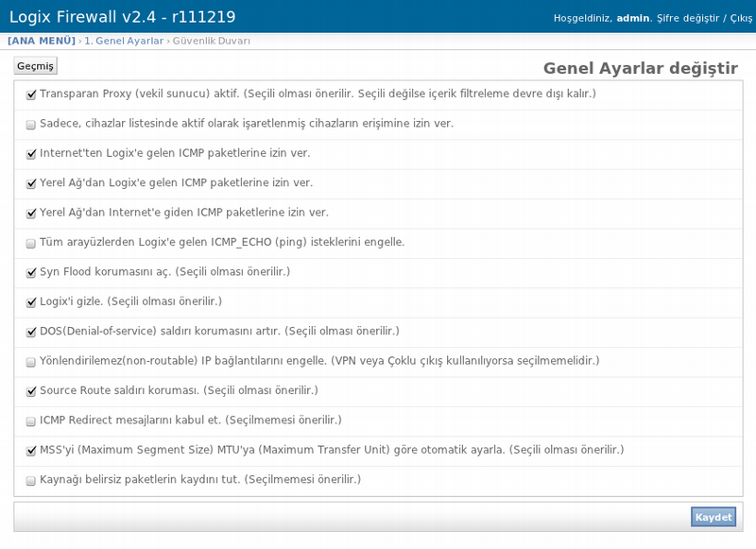Image resolution: width=756 pixels, height=549 pixels.
Task: Click the ICMP Redirect mesajlarını label text
Action: [191, 420]
